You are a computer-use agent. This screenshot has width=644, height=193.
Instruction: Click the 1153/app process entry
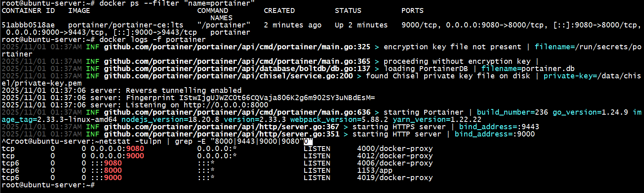pyautogui.click(x=375, y=170)
